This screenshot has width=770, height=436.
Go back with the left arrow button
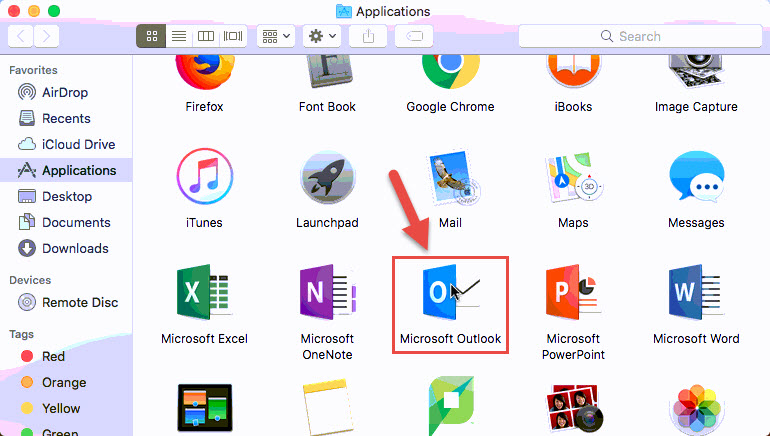(x=21, y=36)
